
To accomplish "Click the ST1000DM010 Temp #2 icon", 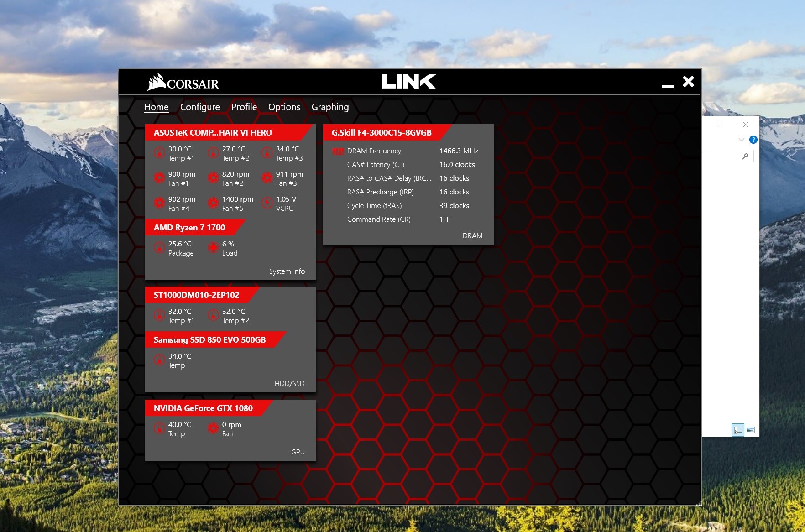I will point(213,315).
